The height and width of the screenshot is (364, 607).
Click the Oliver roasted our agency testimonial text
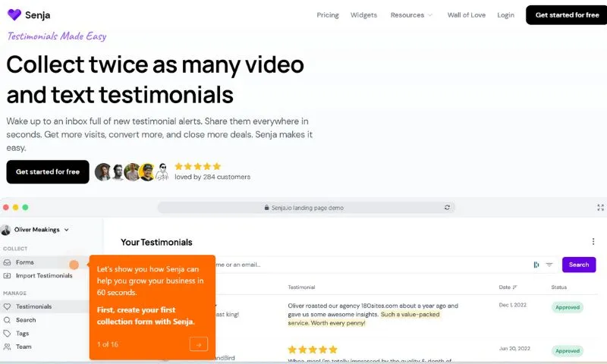pyautogui.click(x=373, y=315)
